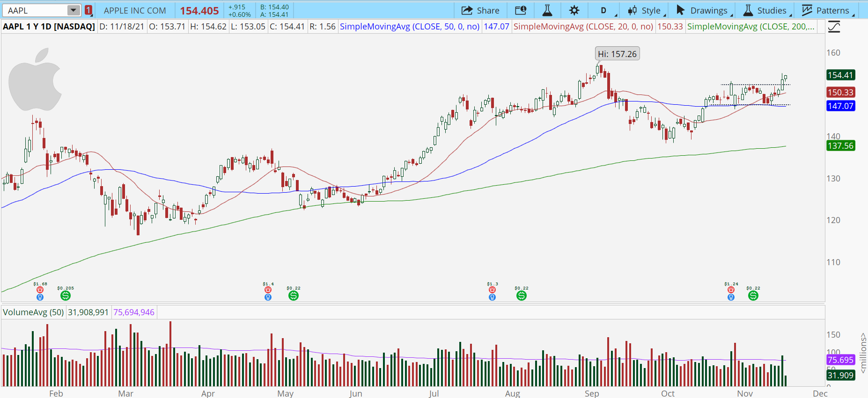This screenshot has width=868, height=398.
Task: Click the blue lightbulb icon below $1.68 earnings
Action: (40, 297)
